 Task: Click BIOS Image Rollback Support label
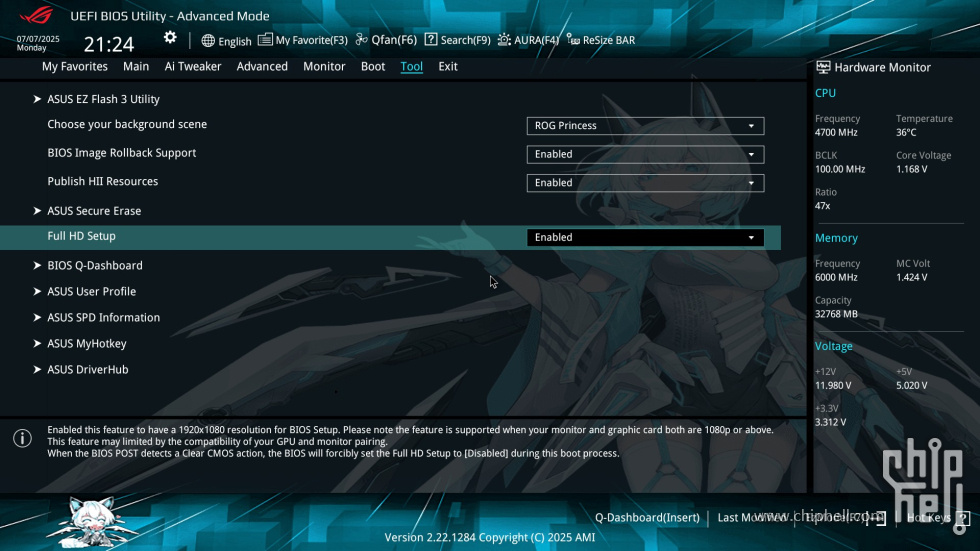pos(121,153)
